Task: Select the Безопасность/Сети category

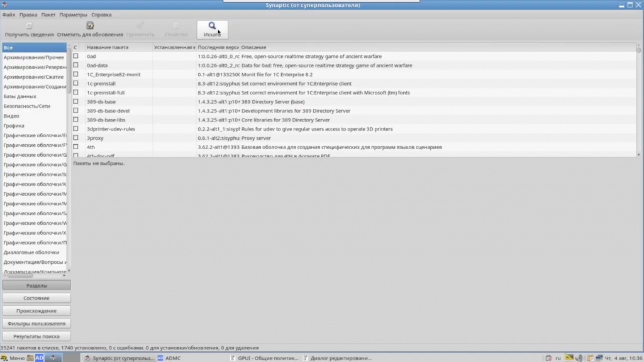Action: point(34,106)
